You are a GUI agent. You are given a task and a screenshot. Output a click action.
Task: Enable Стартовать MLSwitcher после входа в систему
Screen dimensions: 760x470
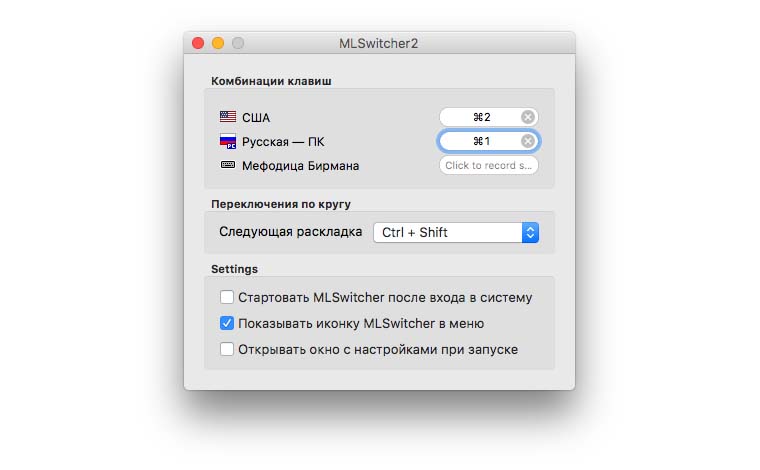pyautogui.click(x=227, y=297)
